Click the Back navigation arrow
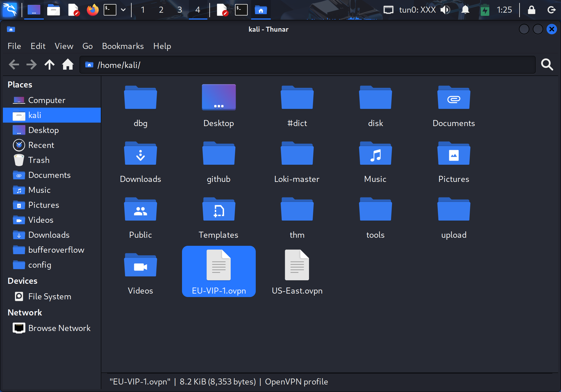Image resolution: width=561 pixels, height=392 pixels. (14, 65)
